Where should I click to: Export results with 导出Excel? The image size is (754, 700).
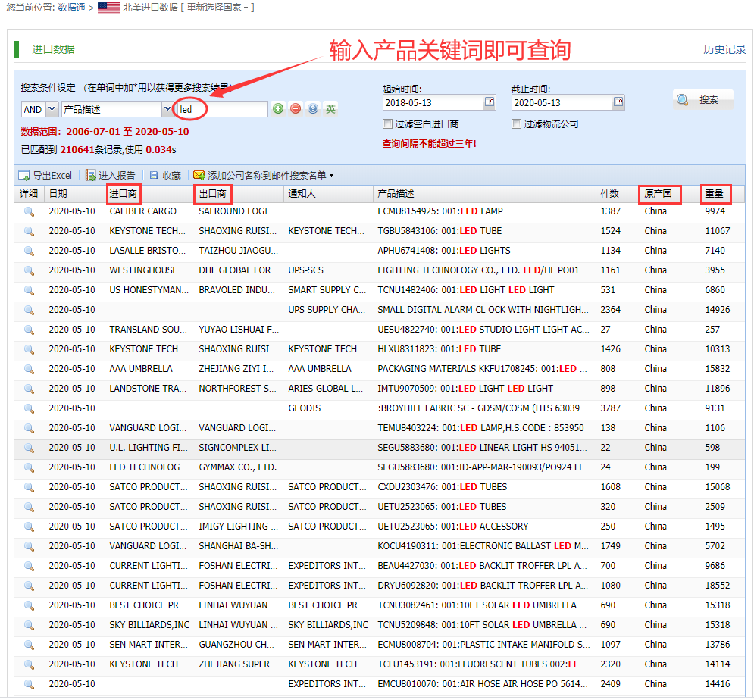coord(45,176)
